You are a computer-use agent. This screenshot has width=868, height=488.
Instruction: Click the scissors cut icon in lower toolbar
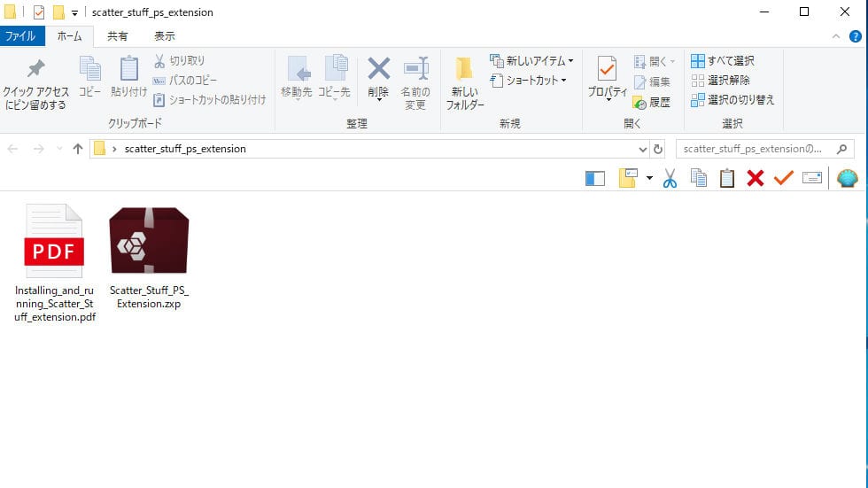pyautogui.click(x=670, y=178)
